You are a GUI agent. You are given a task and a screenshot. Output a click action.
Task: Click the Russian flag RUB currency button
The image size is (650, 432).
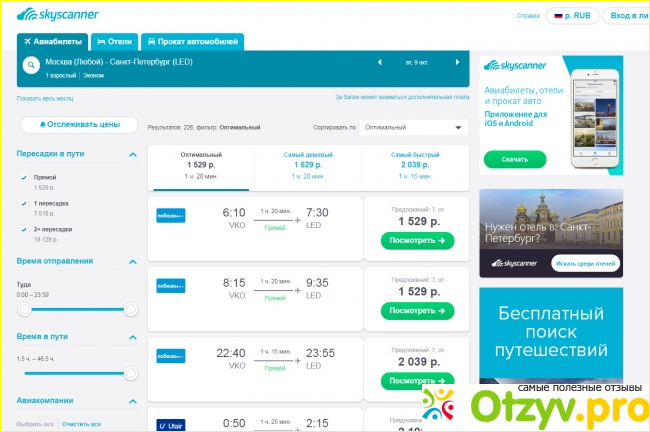(574, 16)
